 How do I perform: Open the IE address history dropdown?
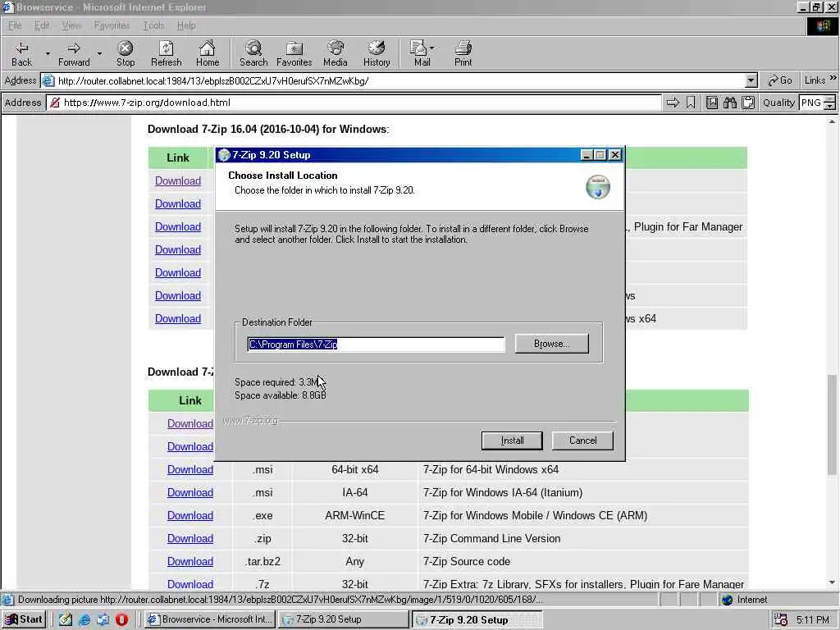coord(751,81)
